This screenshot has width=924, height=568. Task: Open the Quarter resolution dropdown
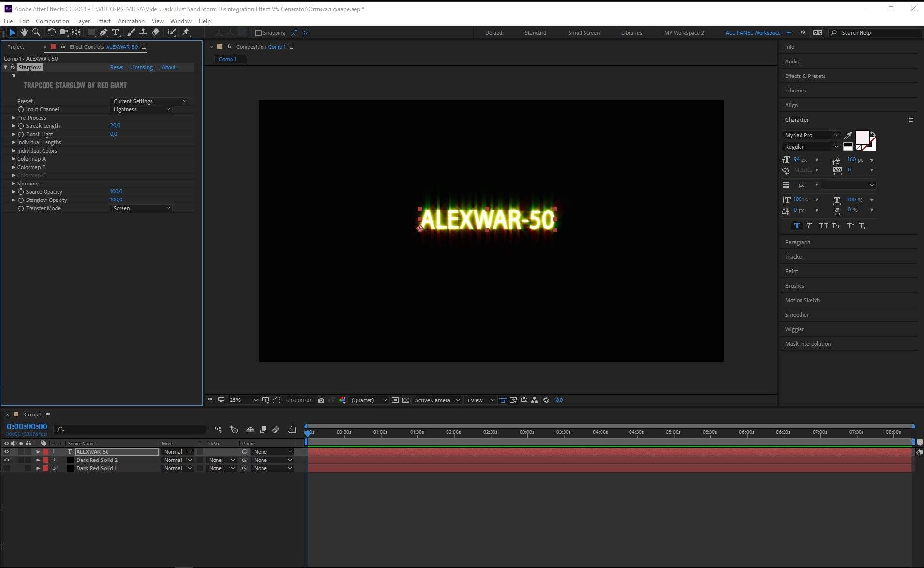(369, 400)
